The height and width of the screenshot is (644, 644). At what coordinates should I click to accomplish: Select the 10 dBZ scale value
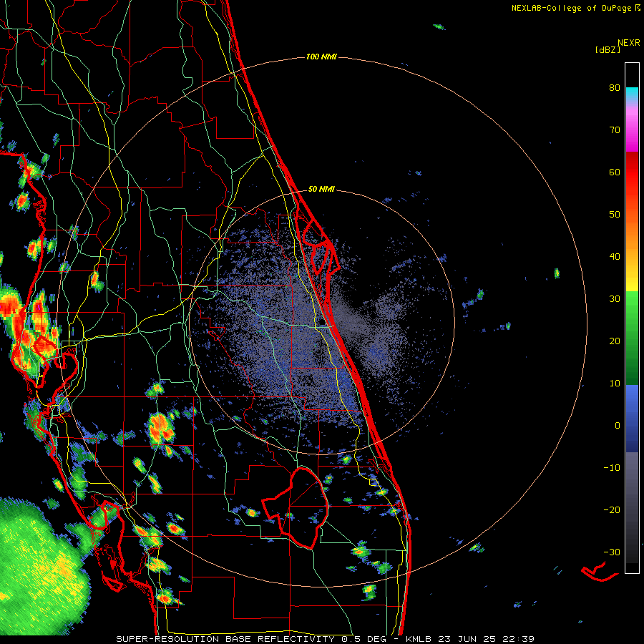[x=615, y=384]
